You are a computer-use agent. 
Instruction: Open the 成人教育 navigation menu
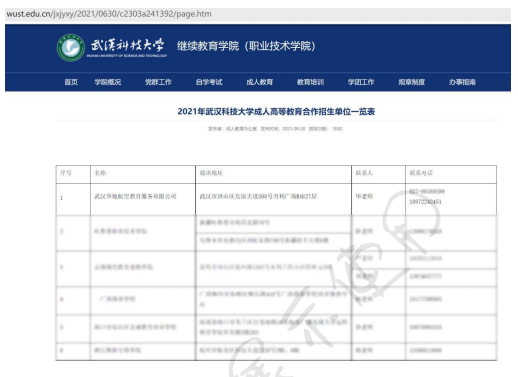click(x=260, y=82)
